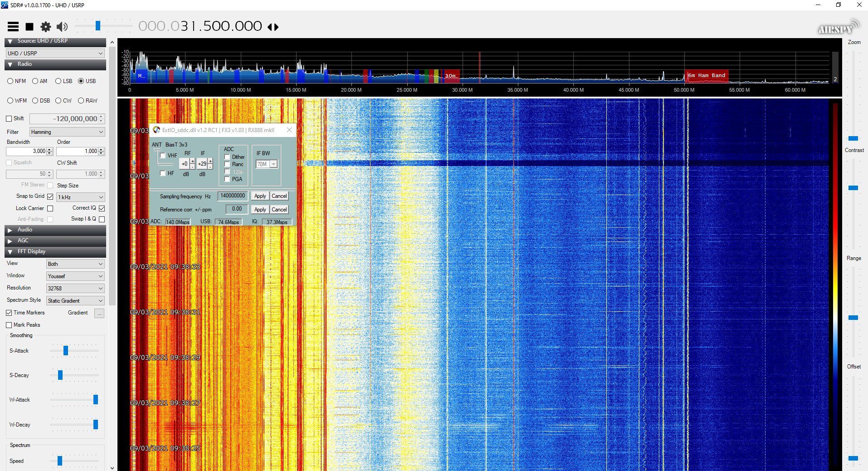Open settings with the gear icon
The width and height of the screenshot is (868, 471).
coord(46,27)
